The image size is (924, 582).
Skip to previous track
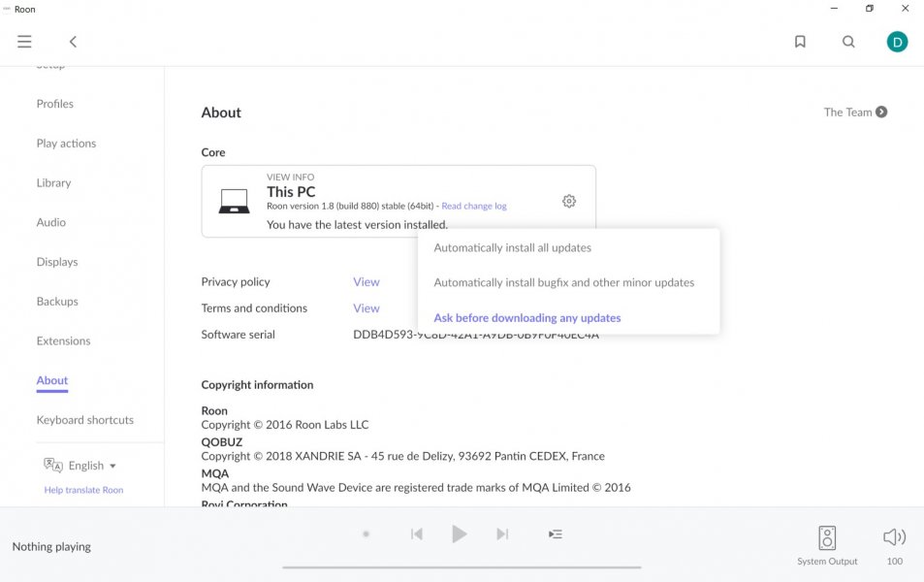click(417, 534)
